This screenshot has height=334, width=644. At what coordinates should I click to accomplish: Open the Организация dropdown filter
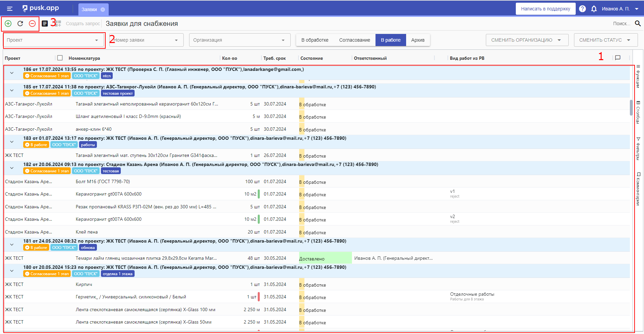240,40
